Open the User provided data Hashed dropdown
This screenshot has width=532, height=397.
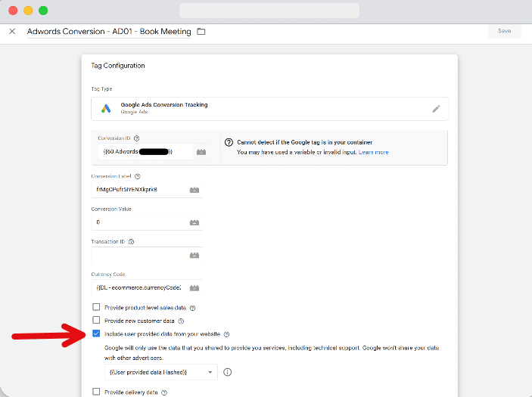pyautogui.click(x=161, y=372)
